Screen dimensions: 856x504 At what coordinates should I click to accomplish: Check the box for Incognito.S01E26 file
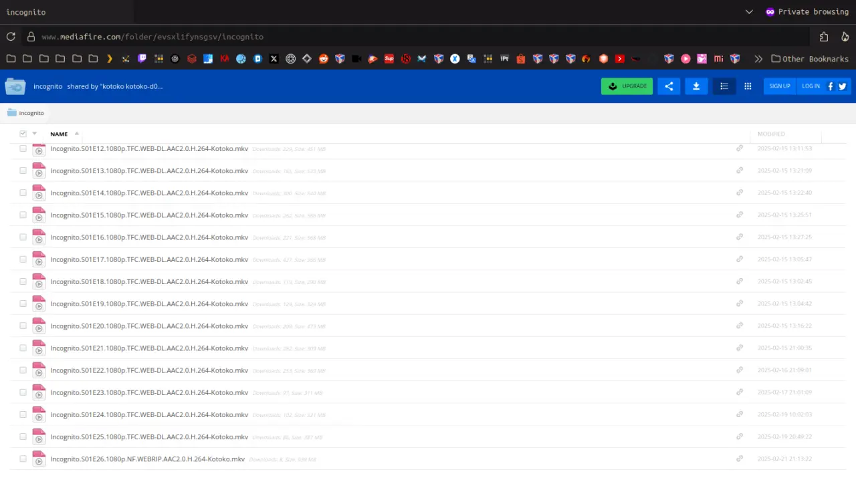click(23, 459)
